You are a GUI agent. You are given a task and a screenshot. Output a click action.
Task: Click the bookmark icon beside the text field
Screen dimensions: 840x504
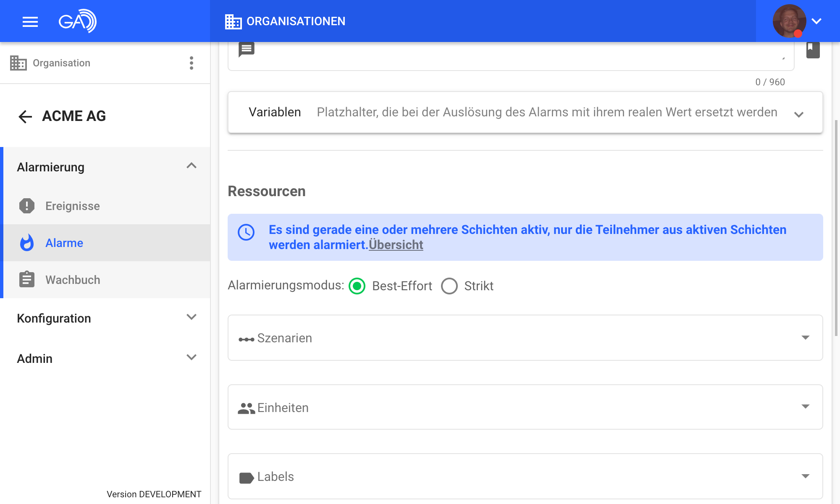point(813,50)
